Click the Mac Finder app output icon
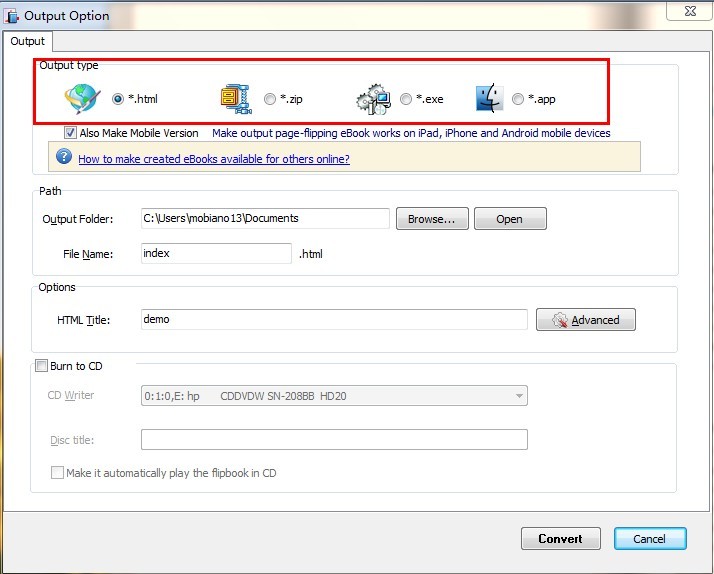Viewport: 714px width, 574px height. [x=490, y=98]
